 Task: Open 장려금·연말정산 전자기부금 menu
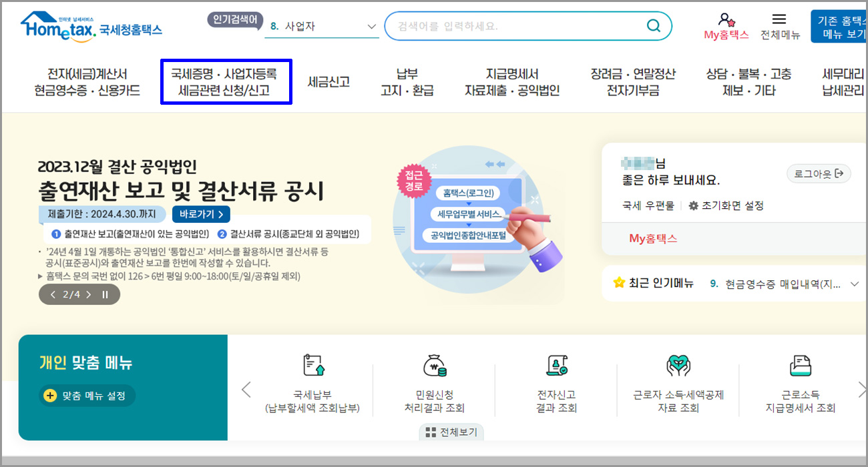click(x=633, y=82)
